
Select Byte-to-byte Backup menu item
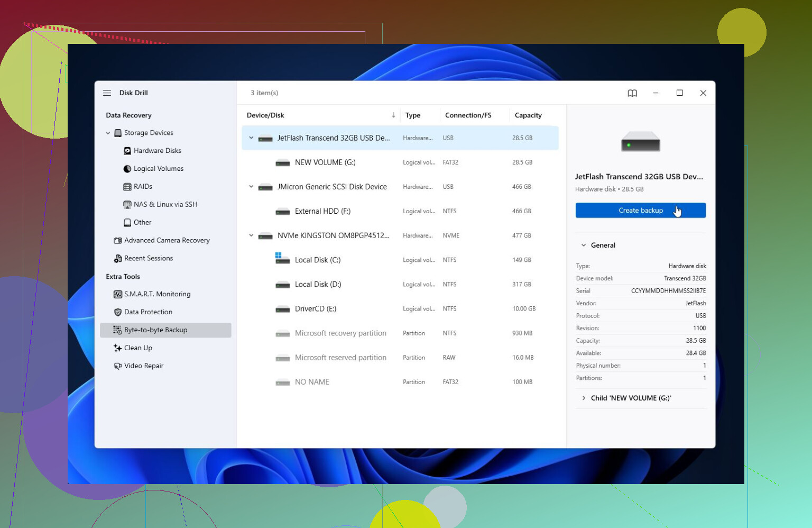[165, 330]
